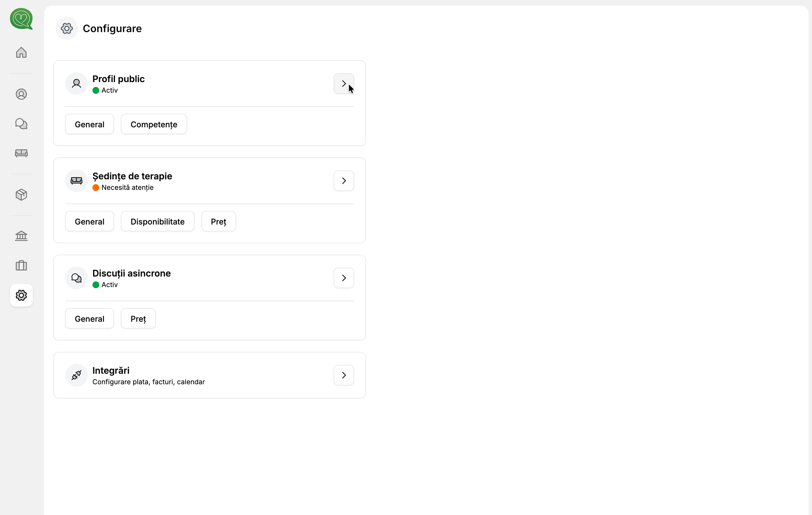
Task: Expand the Discuții asincrone card
Action: [344, 278]
